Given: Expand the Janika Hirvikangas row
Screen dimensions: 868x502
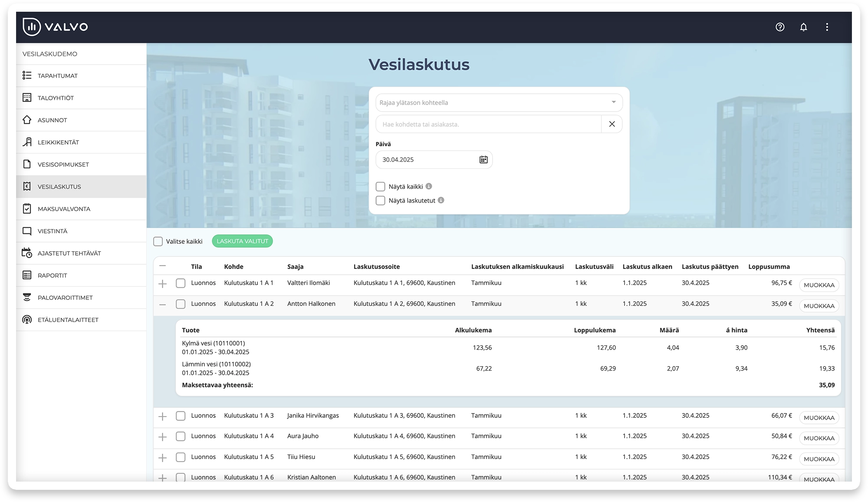Looking at the screenshot, I should 163,417.
